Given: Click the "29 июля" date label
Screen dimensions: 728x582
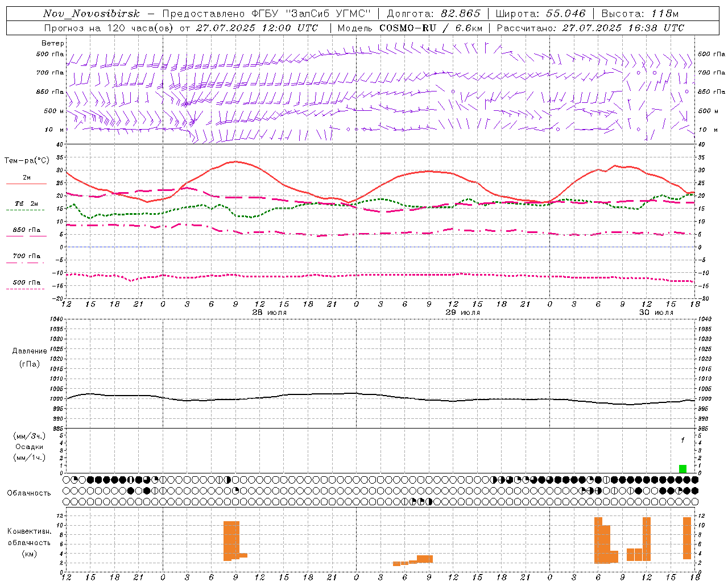Looking at the screenshot, I should tap(463, 313).
